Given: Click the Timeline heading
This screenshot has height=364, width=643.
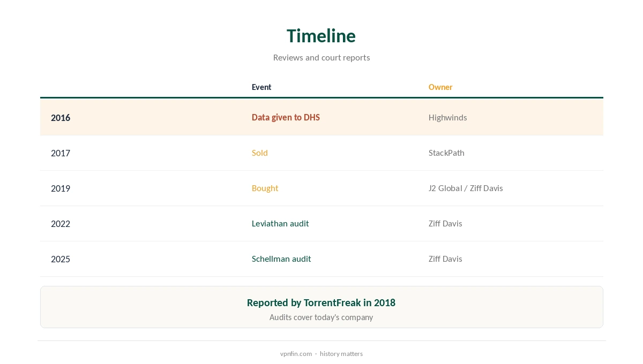Looking at the screenshot, I should click(321, 36).
